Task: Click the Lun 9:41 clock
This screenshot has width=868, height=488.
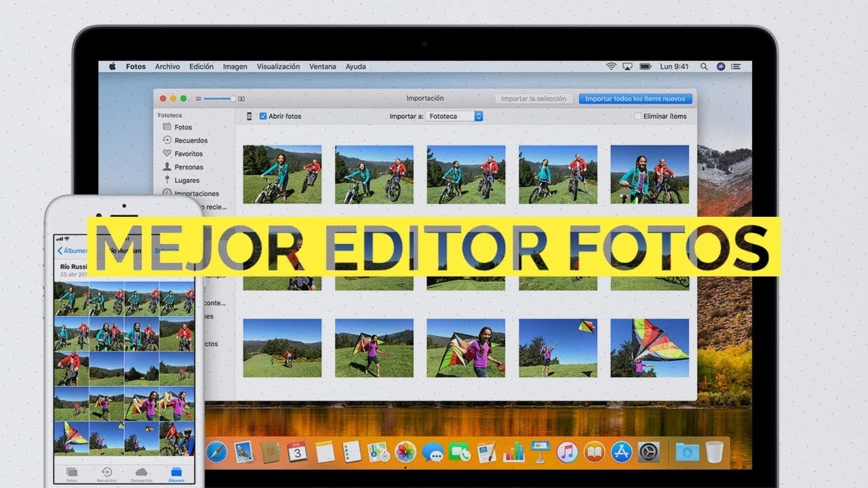Action: coord(674,66)
